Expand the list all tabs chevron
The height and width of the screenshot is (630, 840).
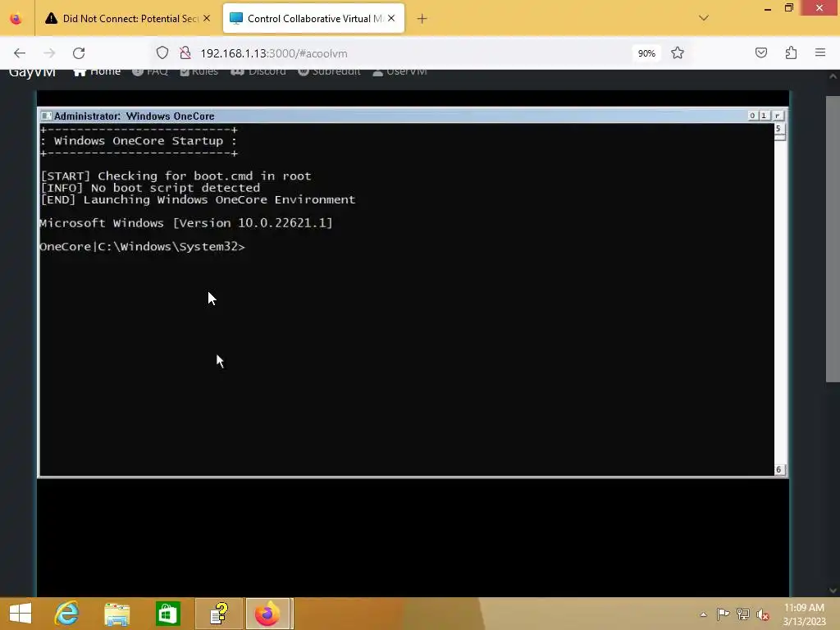pyautogui.click(x=704, y=18)
